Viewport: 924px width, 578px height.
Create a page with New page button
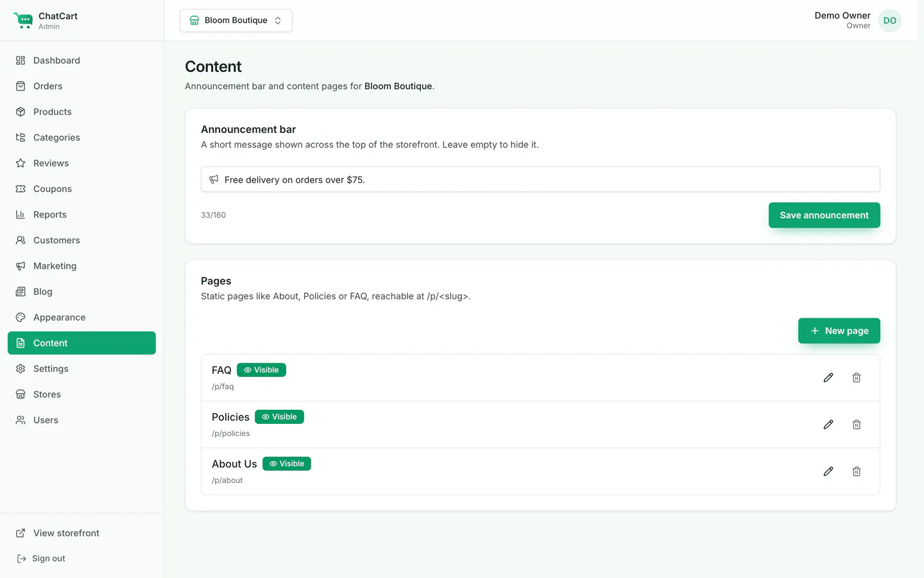click(x=839, y=331)
